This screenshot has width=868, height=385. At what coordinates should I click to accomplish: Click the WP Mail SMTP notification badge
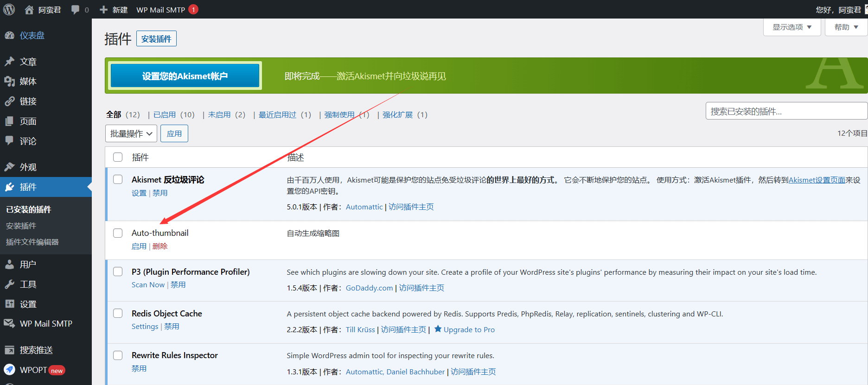193,9
